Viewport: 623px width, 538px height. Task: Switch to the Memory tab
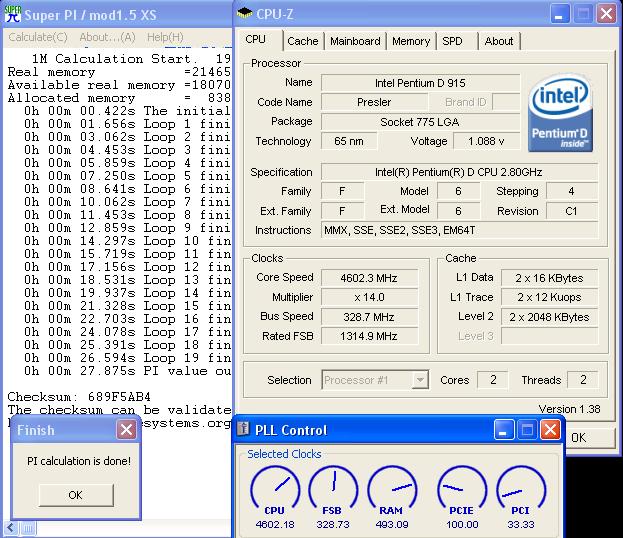pos(410,41)
